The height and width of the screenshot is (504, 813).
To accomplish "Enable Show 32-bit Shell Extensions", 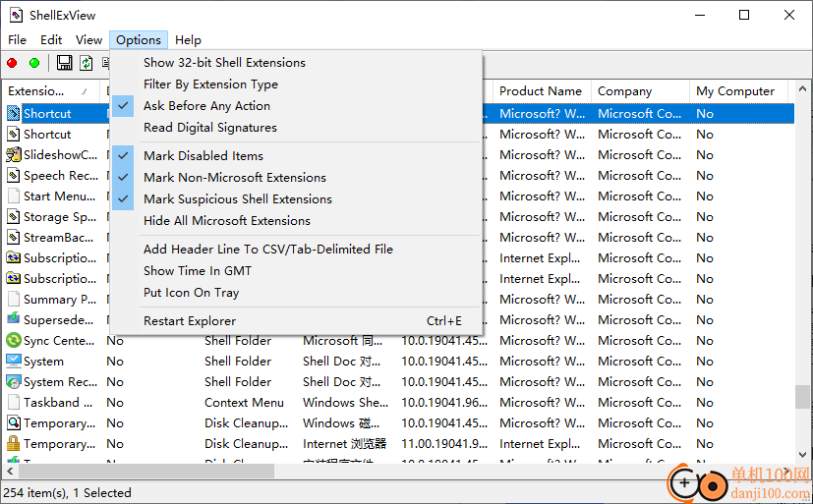I will 296,63.
